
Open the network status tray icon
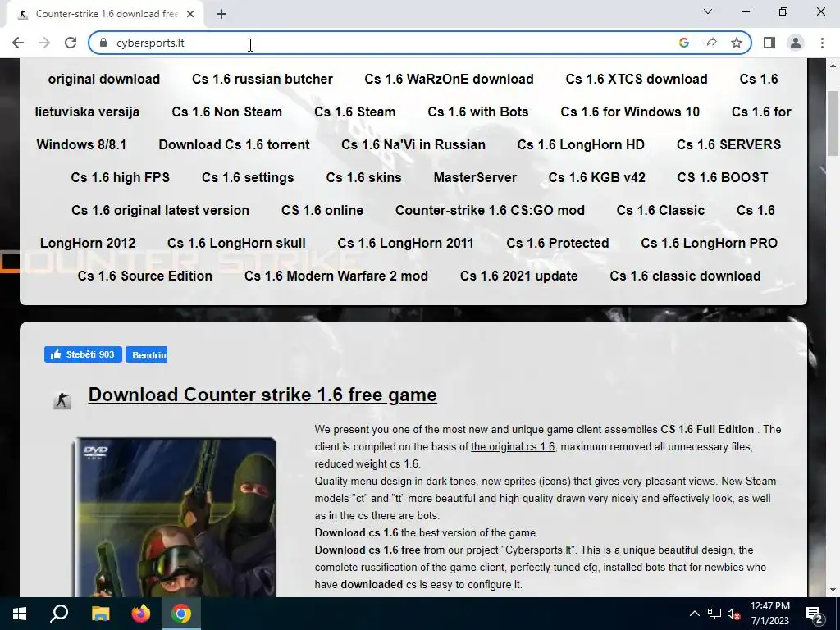(x=714, y=614)
